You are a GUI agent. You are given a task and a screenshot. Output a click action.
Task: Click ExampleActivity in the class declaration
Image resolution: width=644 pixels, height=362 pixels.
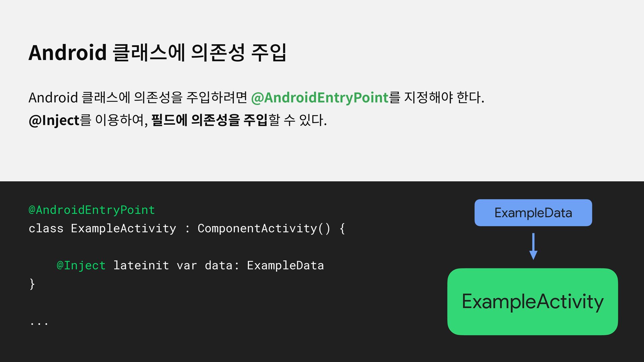pos(123,229)
